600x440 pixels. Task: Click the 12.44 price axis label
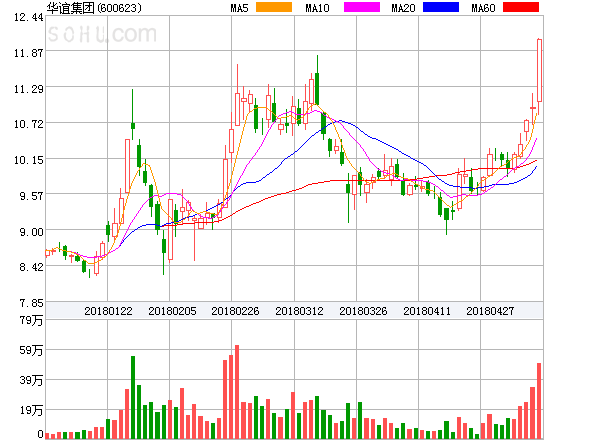coord(29,17)
